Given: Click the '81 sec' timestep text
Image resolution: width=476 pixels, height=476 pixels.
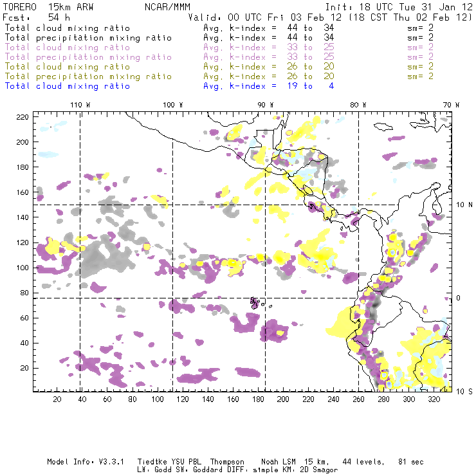Looking at the screenshot, I should click(411, 462).
